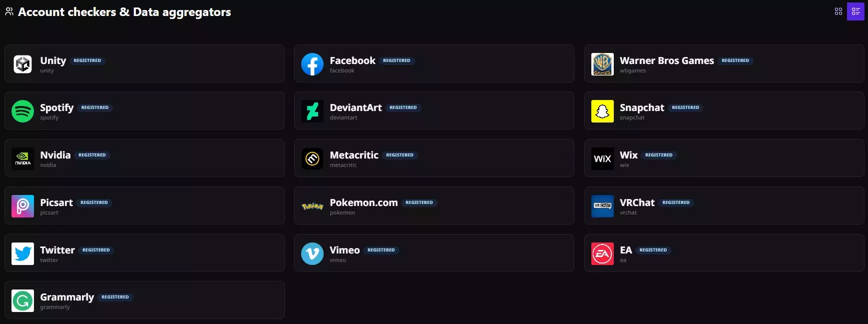Open the Twitter entry title
868x324 pixels.
coord(57,250)
